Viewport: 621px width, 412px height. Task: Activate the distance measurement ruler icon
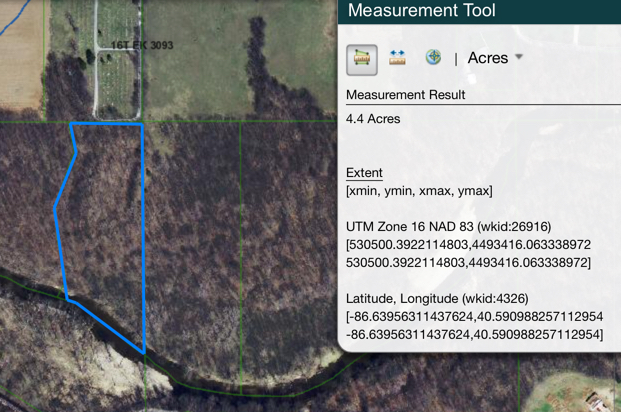click(397, 58)
